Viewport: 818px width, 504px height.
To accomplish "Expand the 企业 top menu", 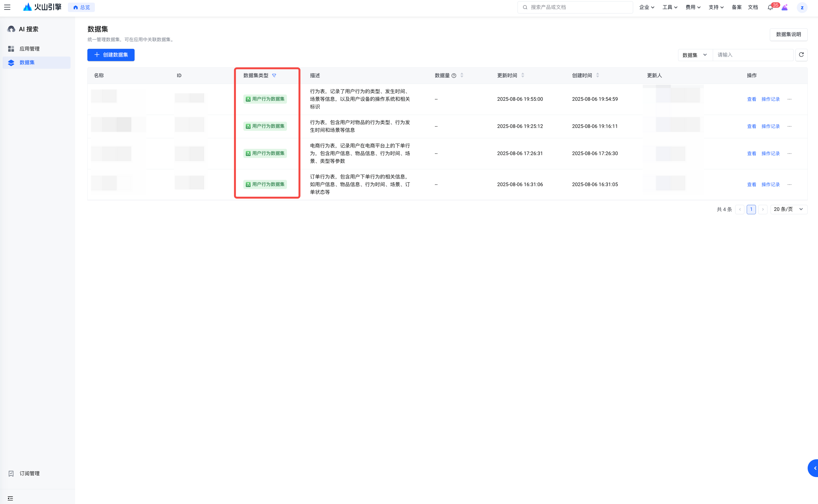I will coord(647,7).
